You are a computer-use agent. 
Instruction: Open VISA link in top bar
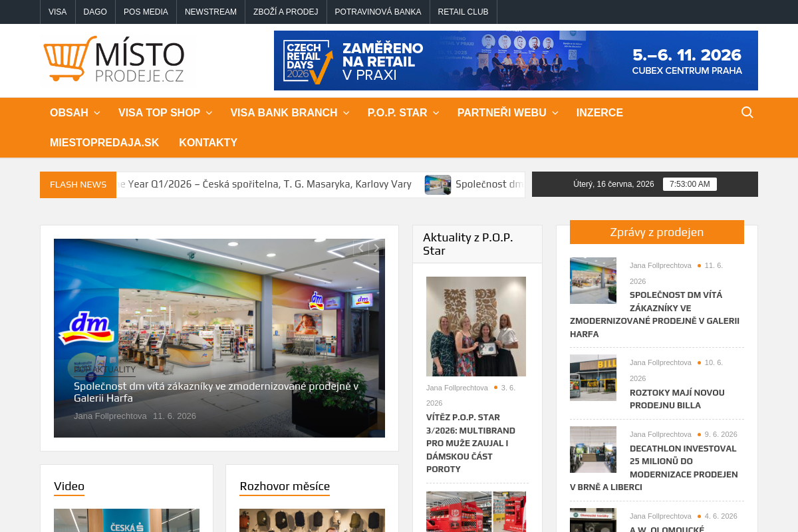tap(58, 12)
